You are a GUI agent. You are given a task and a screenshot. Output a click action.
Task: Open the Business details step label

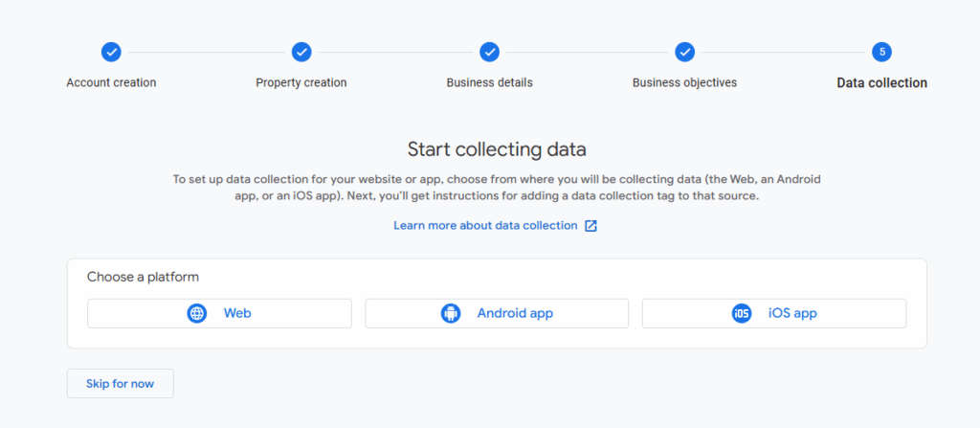489,82
